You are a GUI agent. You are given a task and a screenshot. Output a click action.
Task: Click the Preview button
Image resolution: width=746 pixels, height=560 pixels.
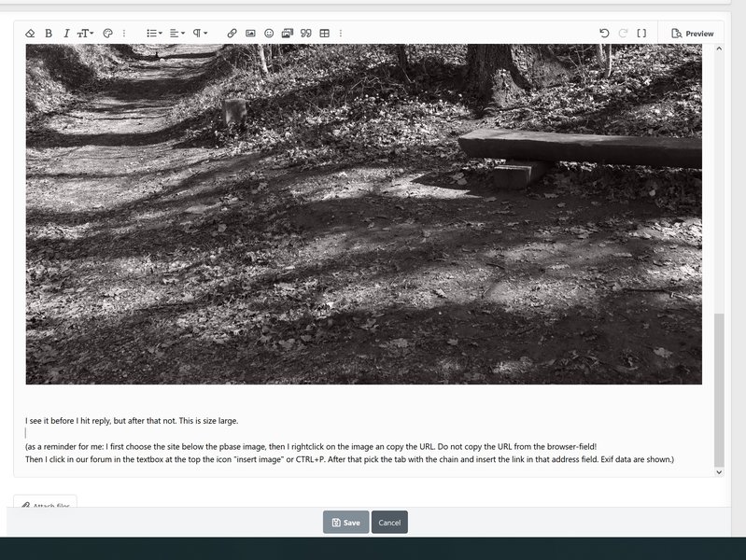(x=692, y=34)
